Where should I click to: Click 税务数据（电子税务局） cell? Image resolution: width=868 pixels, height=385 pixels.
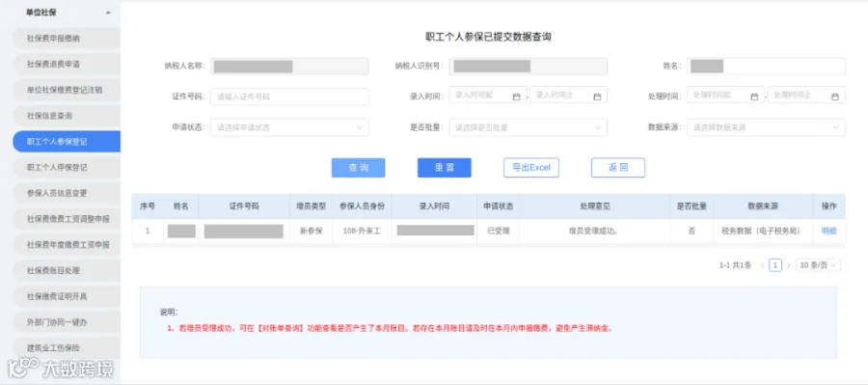tap(763, 231)
